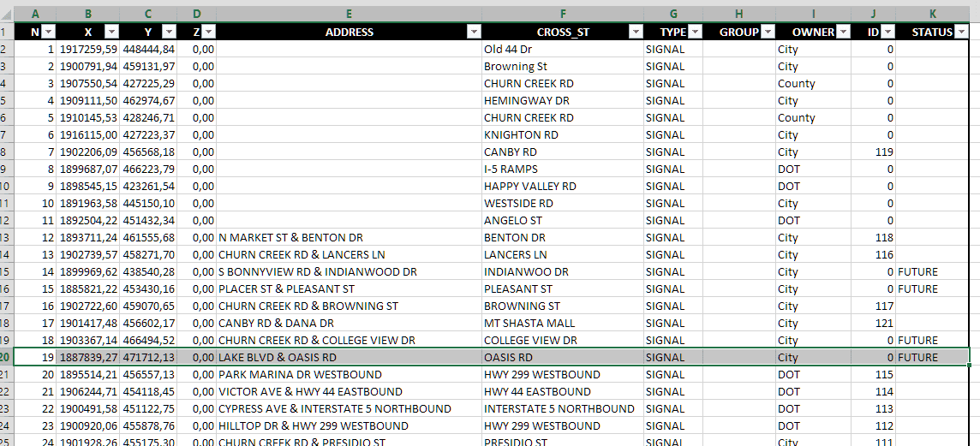Screen dimensions: 980x446
Task: Open the ADDRESS column filter dropdown
Action: click(475, 32)
